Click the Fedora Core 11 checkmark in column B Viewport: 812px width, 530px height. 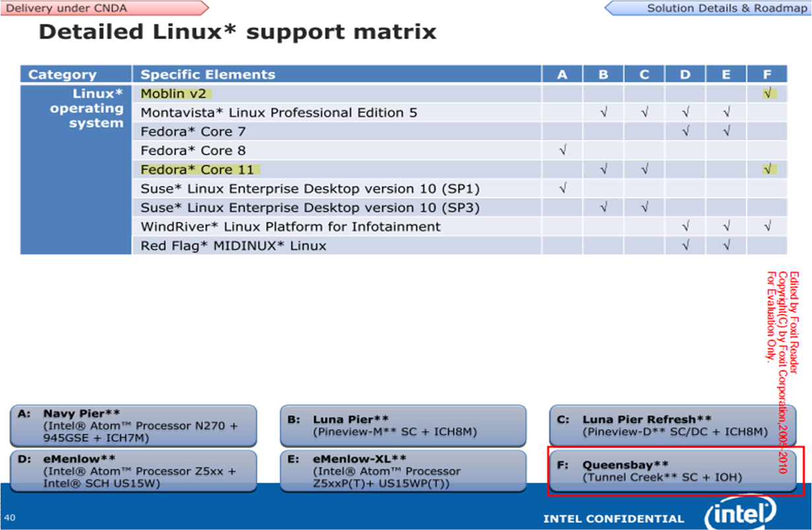coord(603,170)
